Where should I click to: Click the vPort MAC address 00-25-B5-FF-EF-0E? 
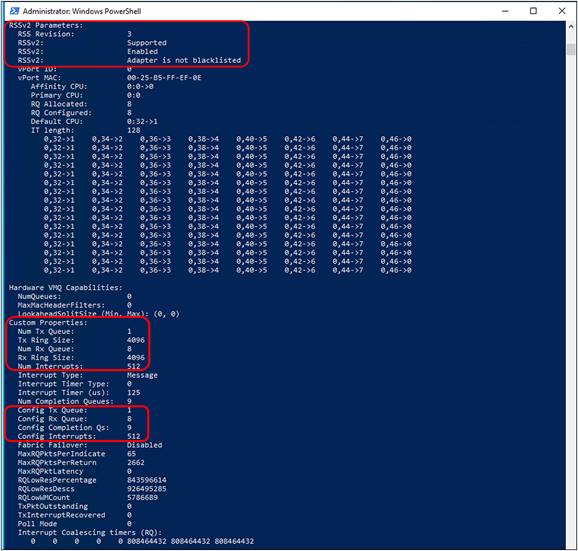(x=164, y=78)
